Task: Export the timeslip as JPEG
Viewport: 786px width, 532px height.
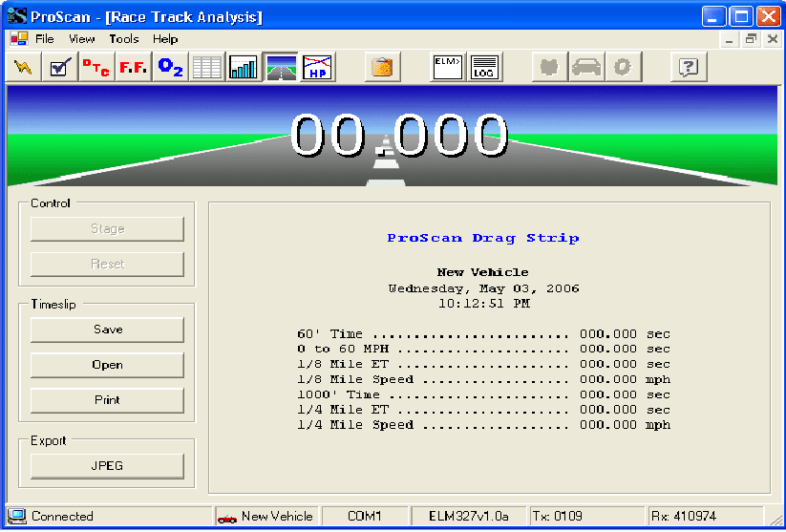Action: coord(107,466)
